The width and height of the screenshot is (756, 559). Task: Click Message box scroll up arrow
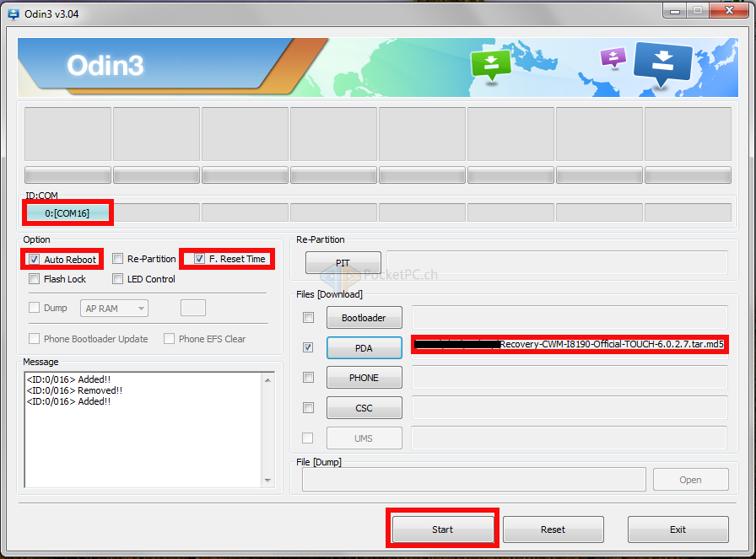pyautogui.click(x=268, y=380)
